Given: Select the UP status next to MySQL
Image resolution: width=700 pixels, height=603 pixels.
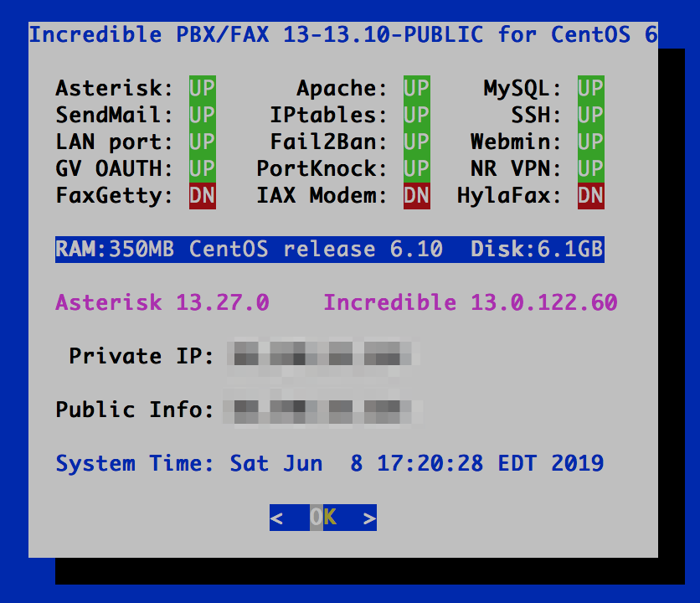Looking at the screenshot, I should click(590, 89).
